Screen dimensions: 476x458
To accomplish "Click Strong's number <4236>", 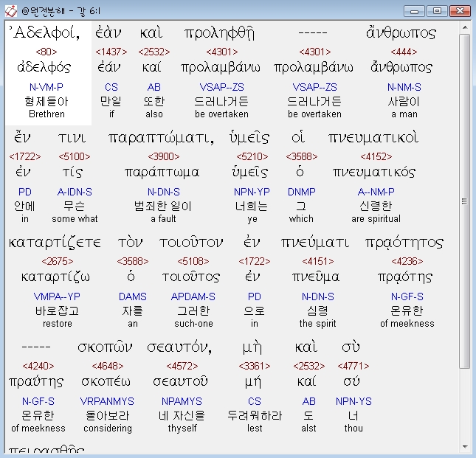I will tap(407, 261).
